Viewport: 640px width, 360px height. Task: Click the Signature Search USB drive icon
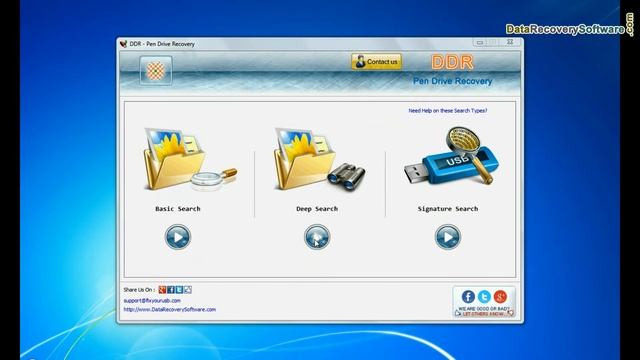[x=451, y=156]
